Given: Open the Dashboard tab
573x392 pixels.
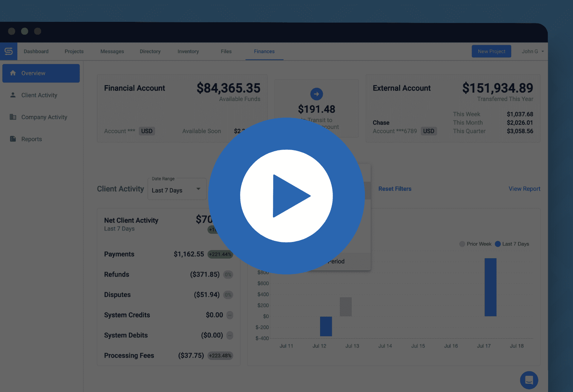Looking at the screenshot, I should coord(36,51).
